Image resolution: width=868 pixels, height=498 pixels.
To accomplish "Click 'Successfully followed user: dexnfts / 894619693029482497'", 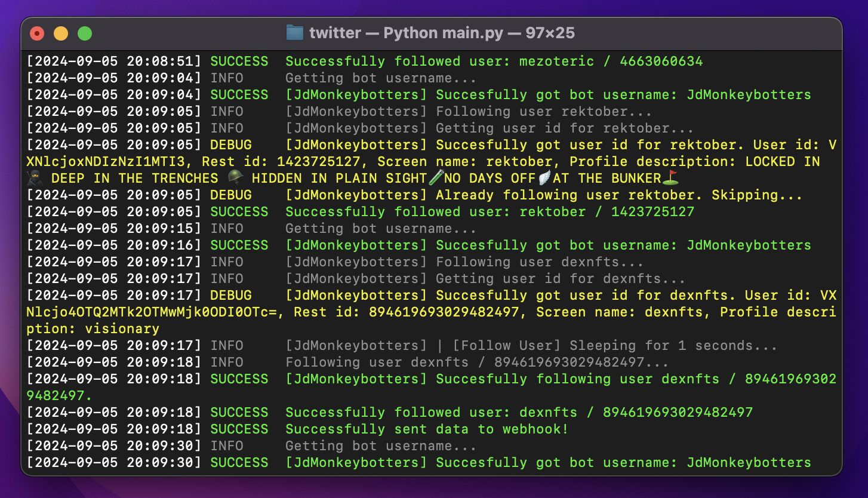I will coord(519,412).
